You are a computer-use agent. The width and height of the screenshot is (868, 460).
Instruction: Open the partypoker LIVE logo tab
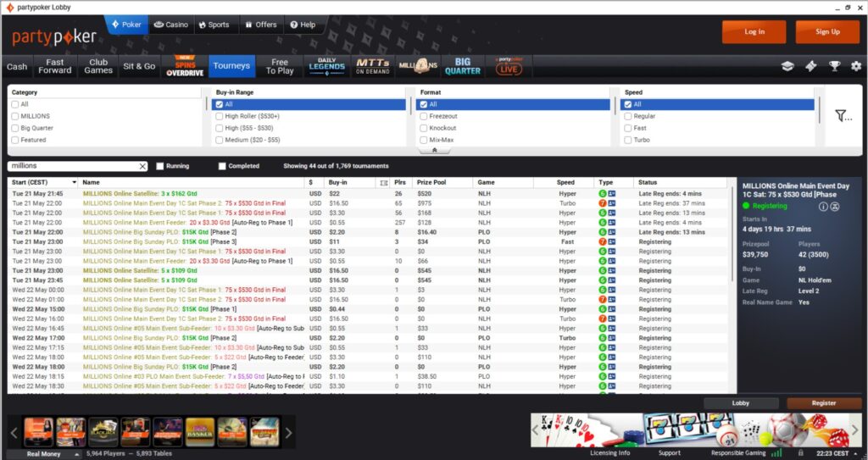click(x=509, y=66)
